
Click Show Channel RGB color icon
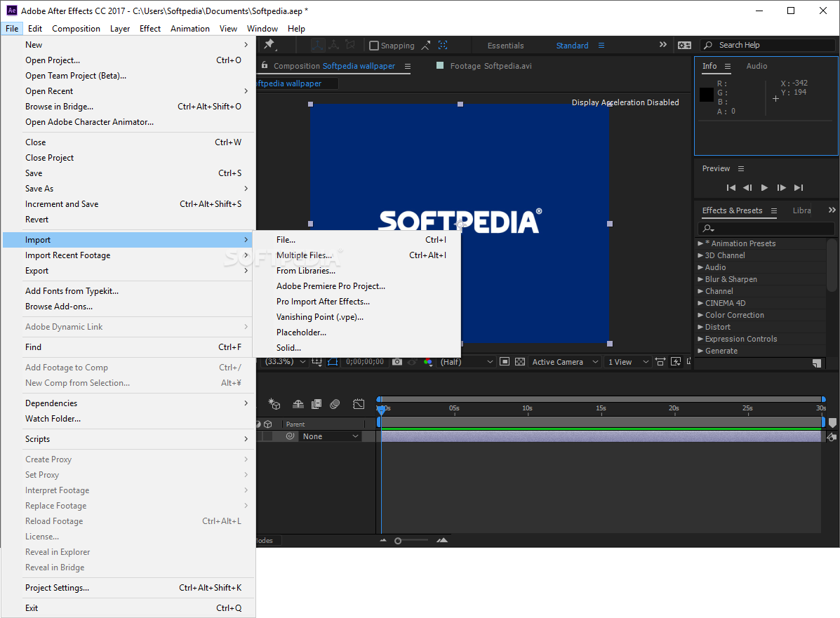coord(428,362)
